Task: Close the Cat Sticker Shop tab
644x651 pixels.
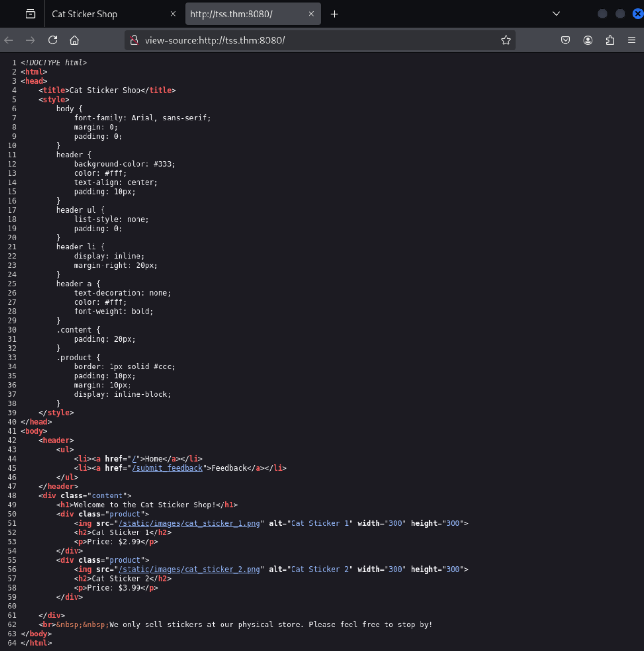Action: [173, 14]
